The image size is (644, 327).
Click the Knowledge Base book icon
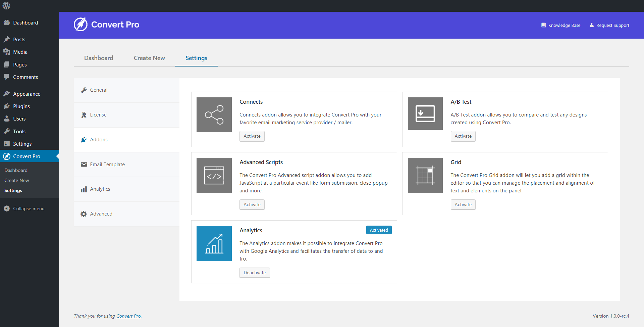click(543, 25)
